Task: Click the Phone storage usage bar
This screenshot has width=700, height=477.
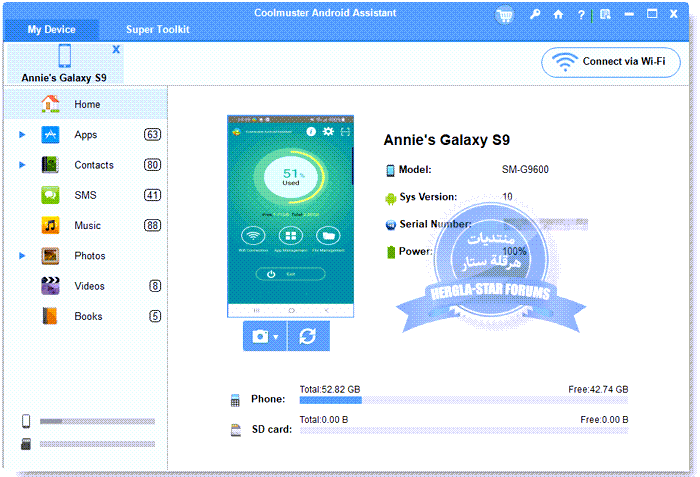Action: (464, 400)
